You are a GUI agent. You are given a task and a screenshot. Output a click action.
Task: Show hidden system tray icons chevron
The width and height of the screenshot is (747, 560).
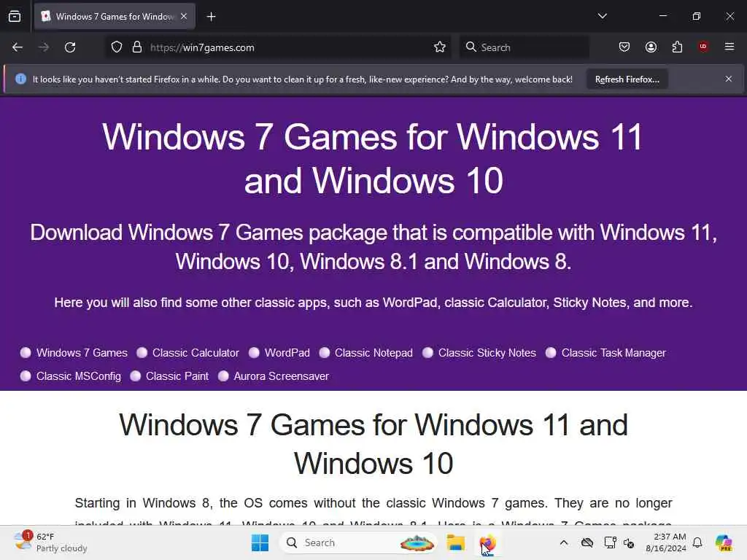[564, 542]
